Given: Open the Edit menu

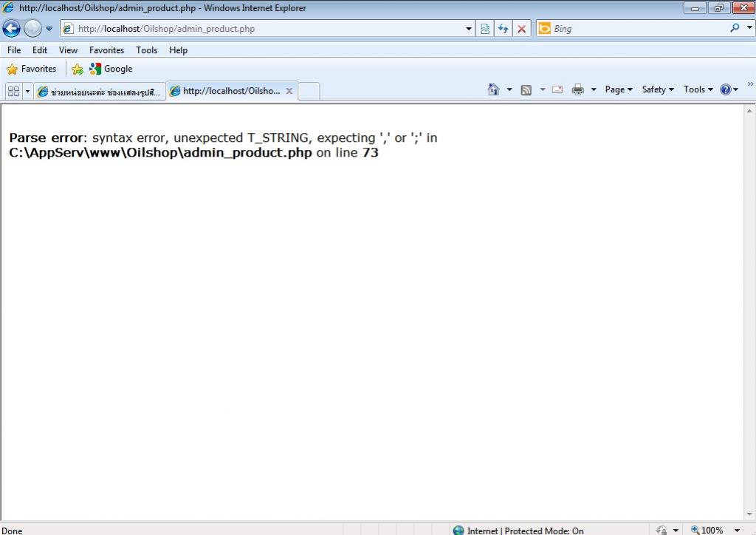Looking at the screenshot, I should [x=40, y=50].
